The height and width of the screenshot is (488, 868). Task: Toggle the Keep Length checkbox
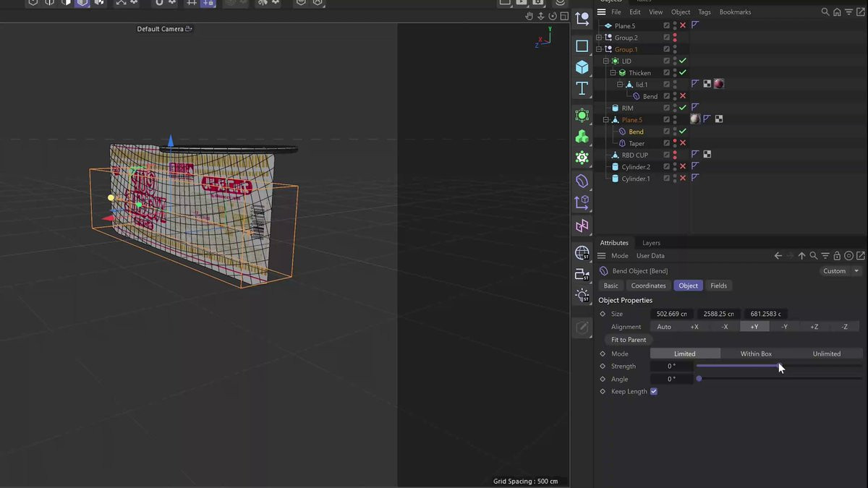click(x=654, y=392)
